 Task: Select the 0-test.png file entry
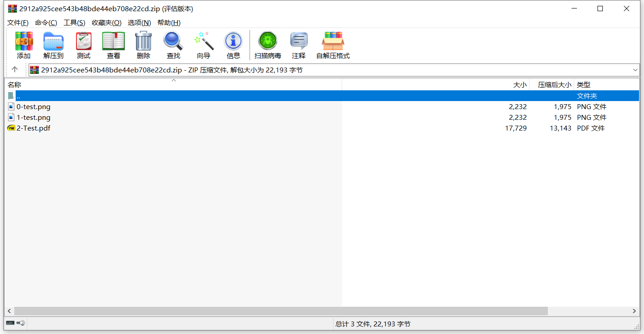tap(33, 107)
